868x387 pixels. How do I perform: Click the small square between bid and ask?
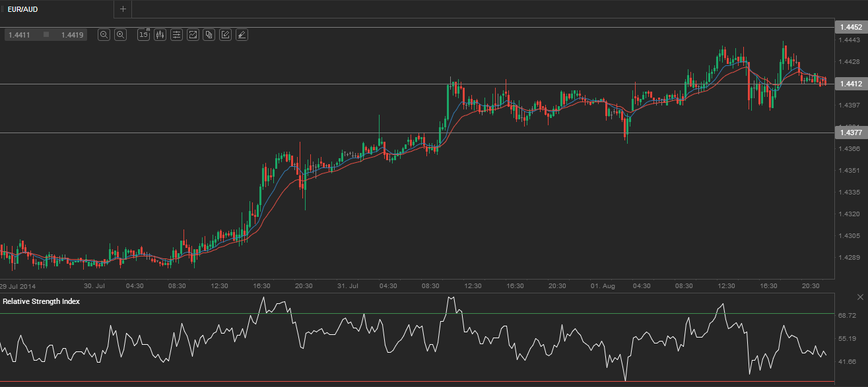click(x=46, y=34)
